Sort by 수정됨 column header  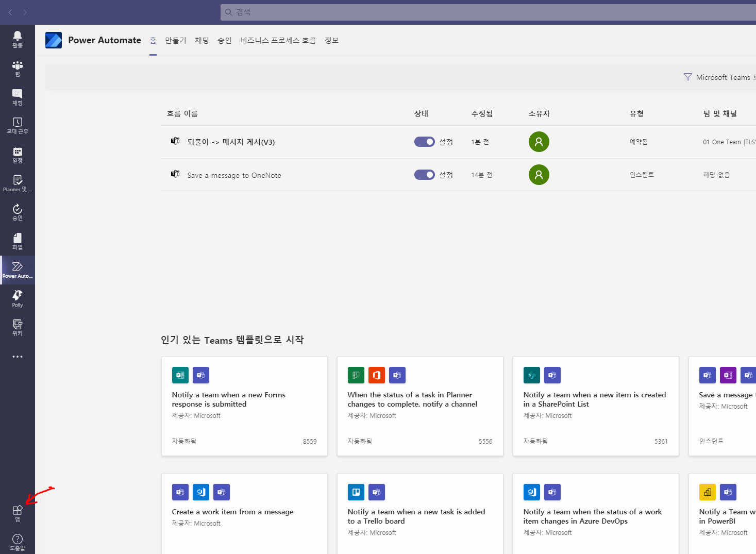click(482, 114)
